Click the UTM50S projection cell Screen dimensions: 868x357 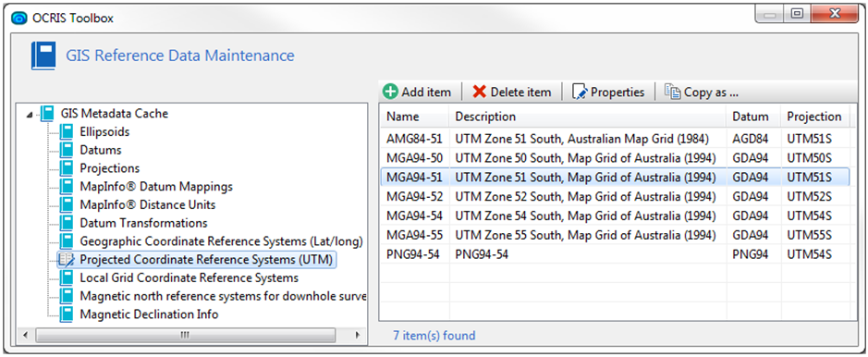click(810, 158)
